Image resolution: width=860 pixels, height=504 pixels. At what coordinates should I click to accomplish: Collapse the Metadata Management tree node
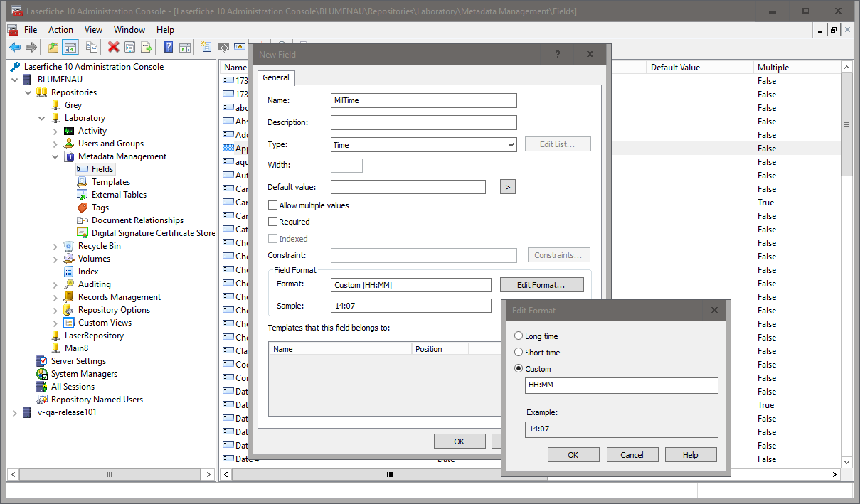coord(55,156)
